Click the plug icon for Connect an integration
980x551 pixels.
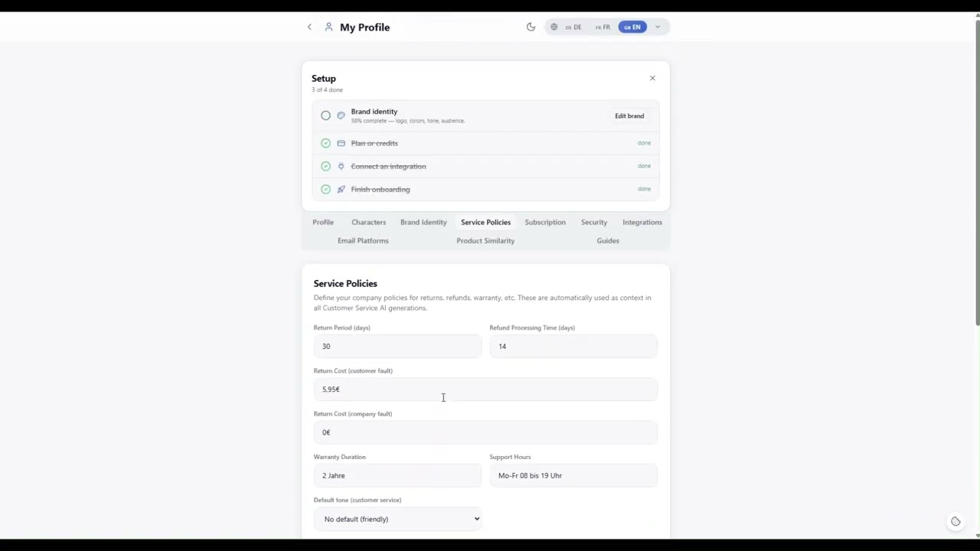click(341, 166)
